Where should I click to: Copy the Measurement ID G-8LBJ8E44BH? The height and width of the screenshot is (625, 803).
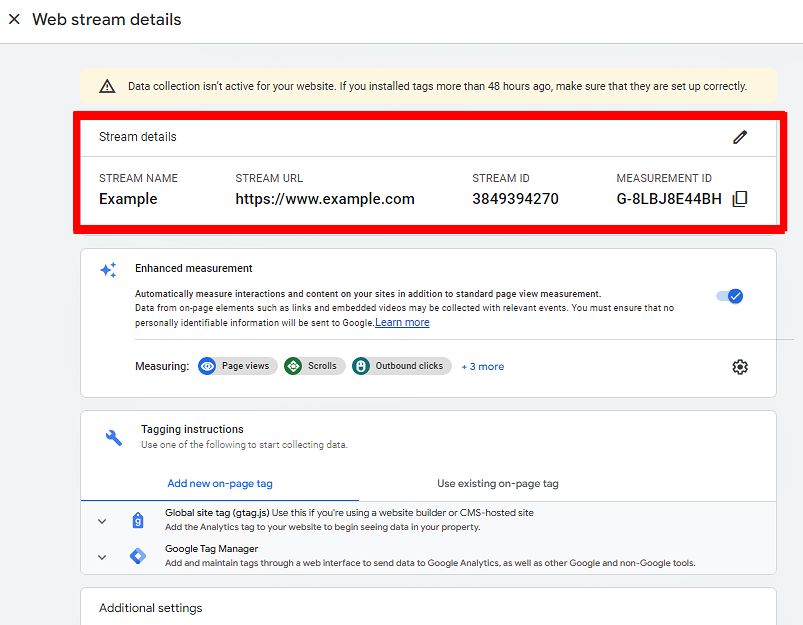point(740,199)
